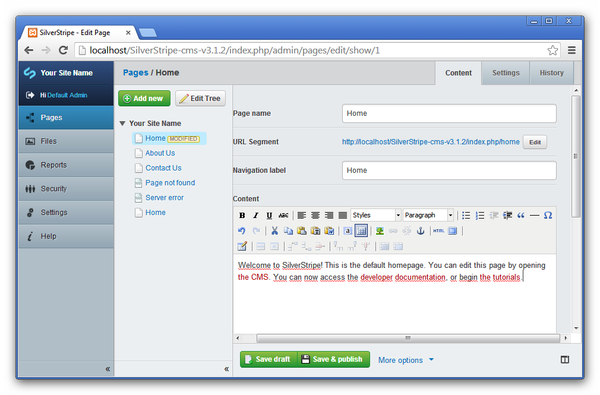Screen dimensions: 600x395
Task: Insert an image using the image icon
Action: click(x=380, y=231)
